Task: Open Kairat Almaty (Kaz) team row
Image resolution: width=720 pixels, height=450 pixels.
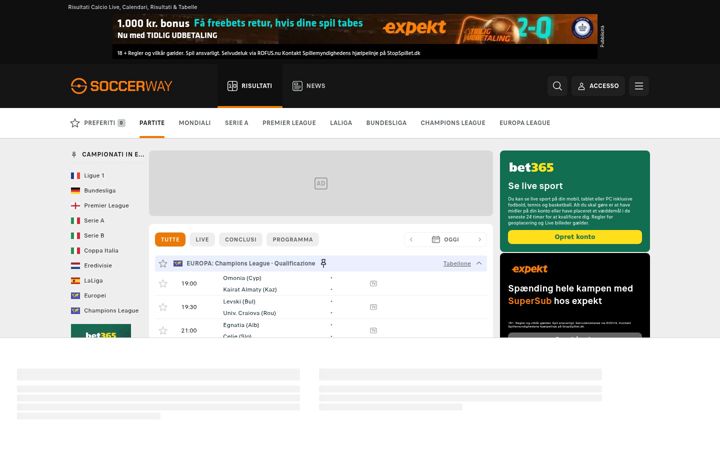Action: coord(250,290)
